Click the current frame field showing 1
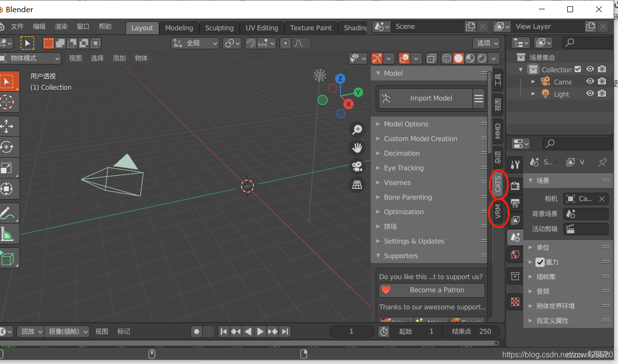 (x=351, y=332)
